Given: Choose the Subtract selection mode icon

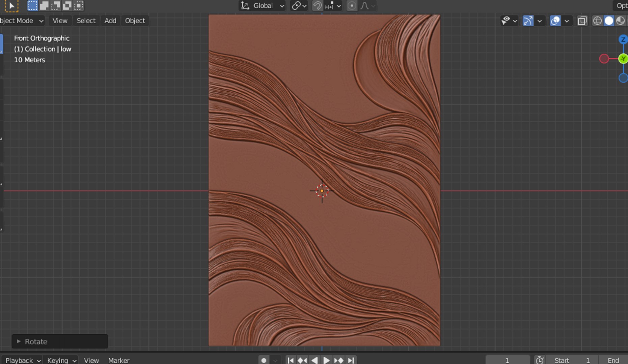Looking at the screenshot, I should point(55,5).
